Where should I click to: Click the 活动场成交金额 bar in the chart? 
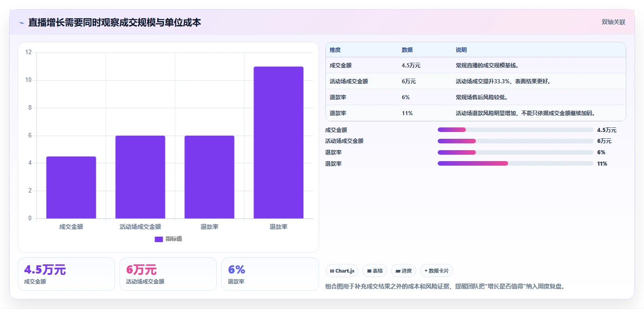coord(140,177)
